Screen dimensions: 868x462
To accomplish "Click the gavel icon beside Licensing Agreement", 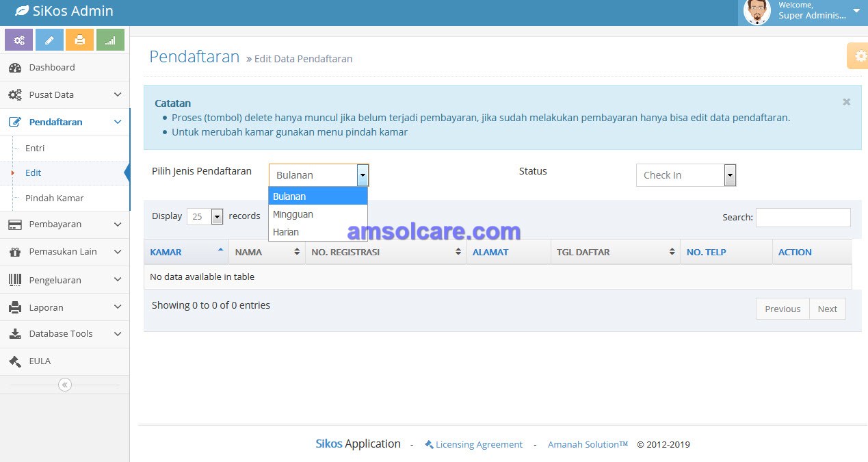I will [429, 444].
